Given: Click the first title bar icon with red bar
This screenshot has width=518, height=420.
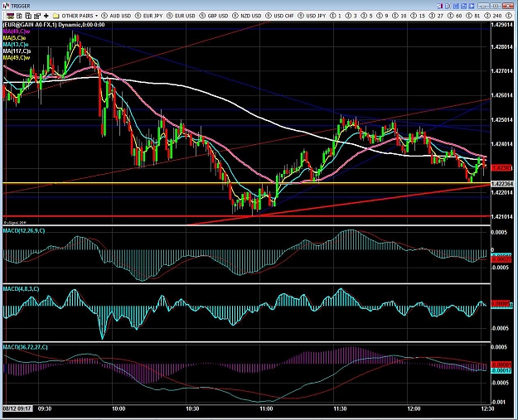Looking at the screenshot, I should coord(440,6).
